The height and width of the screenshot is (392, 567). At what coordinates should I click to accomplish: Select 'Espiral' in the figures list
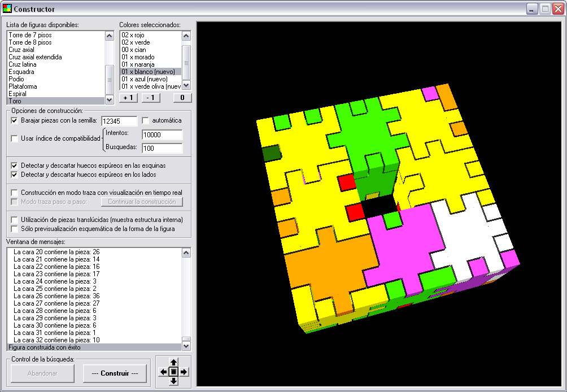tap(17, 94)
